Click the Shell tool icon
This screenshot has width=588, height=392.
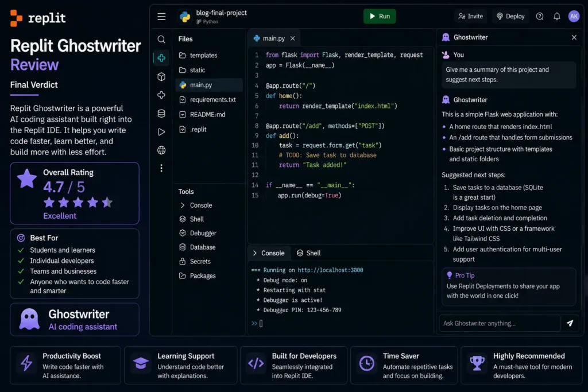click(x=183, y=219)
